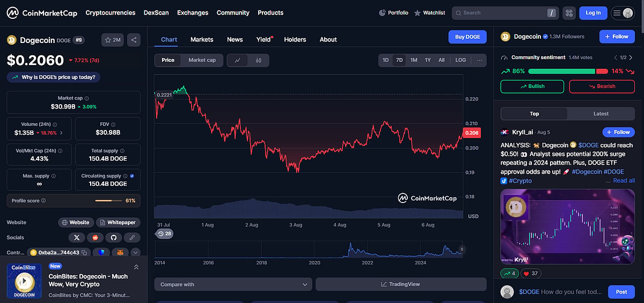Switch to the Yield tab
Viewport: 644px width, 303px height.
click(264, 39)
